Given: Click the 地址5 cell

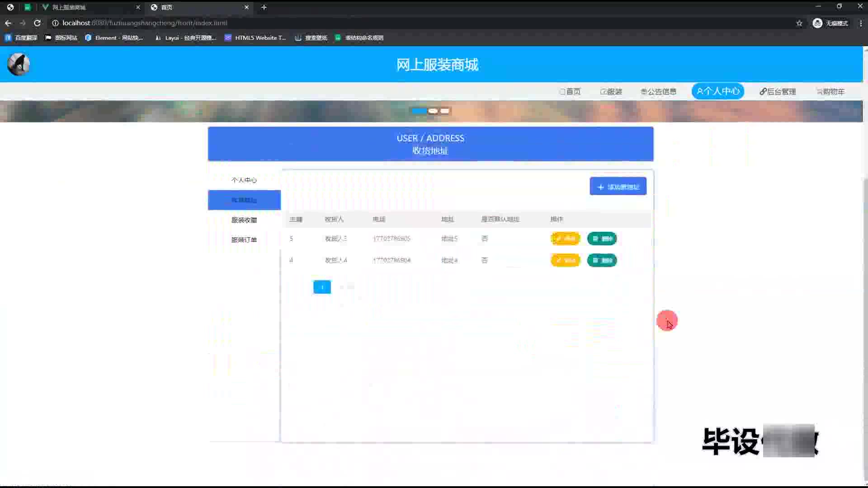Looking at the screenshot, I should click(x=449, y=239).
